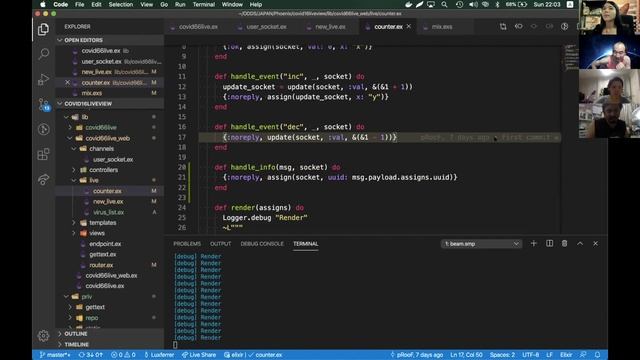Open the Explorer view in activity bar
640x360 pixels.
click(x=43, y=29)
